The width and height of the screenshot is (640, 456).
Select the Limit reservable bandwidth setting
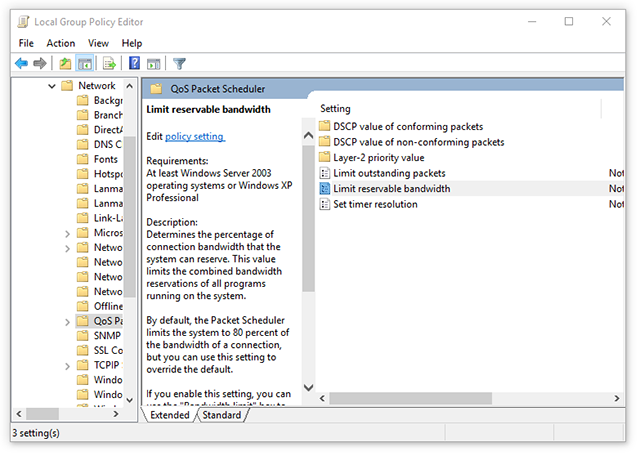pyautogui.click(x=391, y=189)
